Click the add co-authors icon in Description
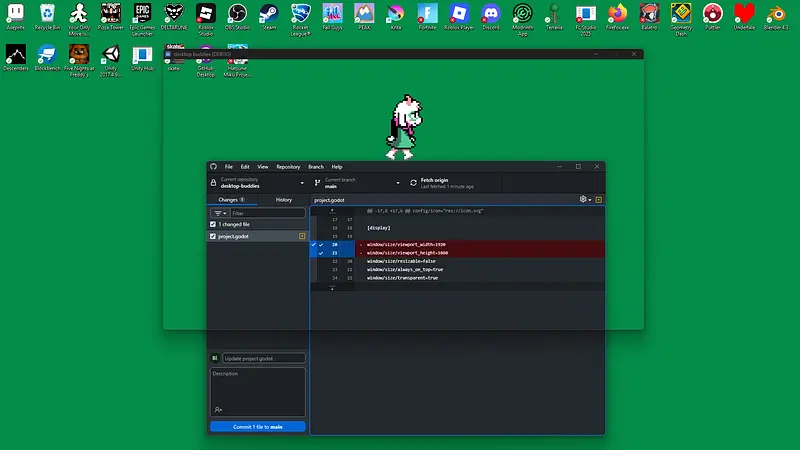This screenshot has width=800, height=450. (218, 409)
